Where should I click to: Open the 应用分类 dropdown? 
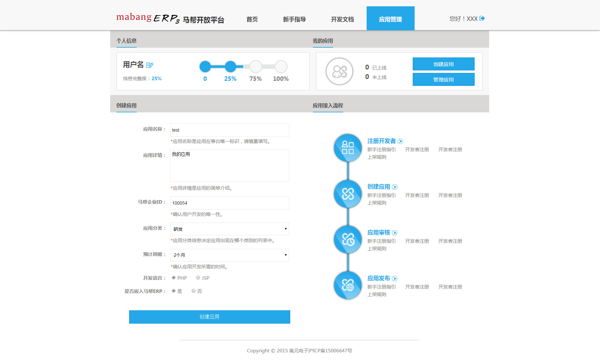coord(229,229)
